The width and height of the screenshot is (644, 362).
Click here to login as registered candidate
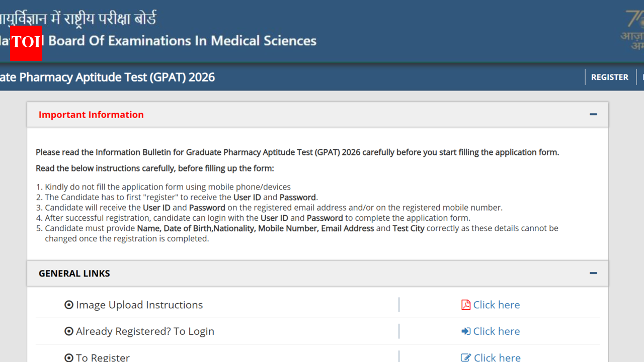tap(496, 331)
